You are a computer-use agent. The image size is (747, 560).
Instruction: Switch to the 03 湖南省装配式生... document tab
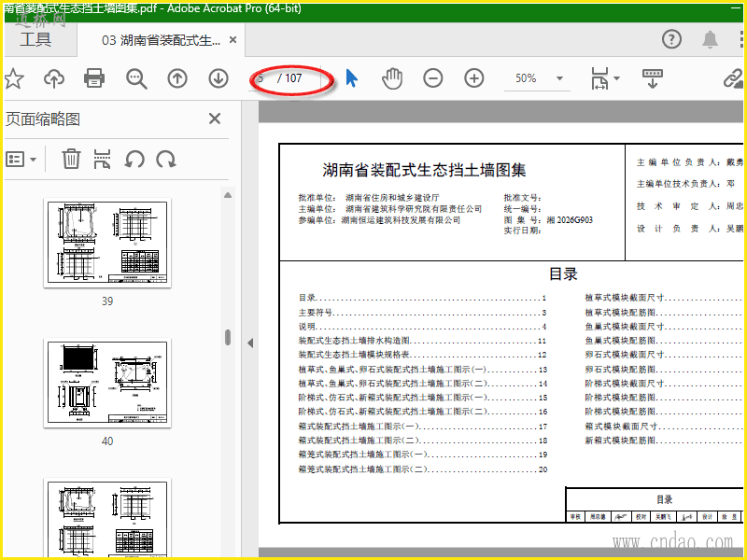pos(161,40)
